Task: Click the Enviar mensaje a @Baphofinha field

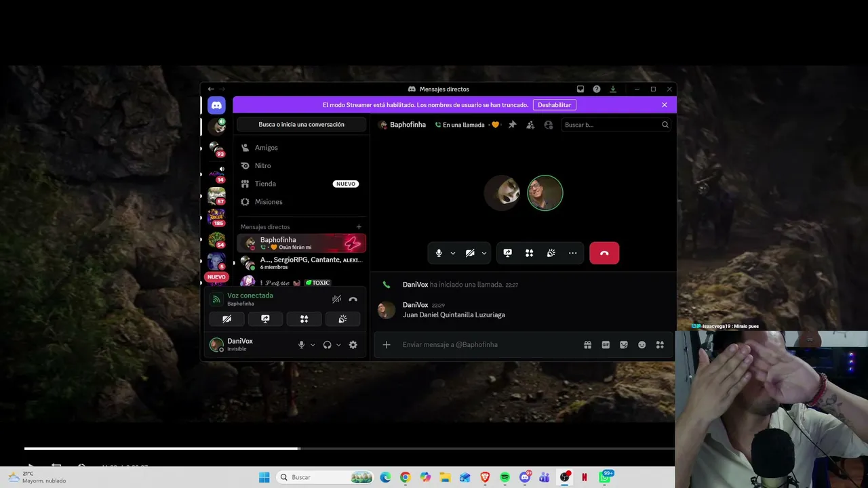Action: 488,345
